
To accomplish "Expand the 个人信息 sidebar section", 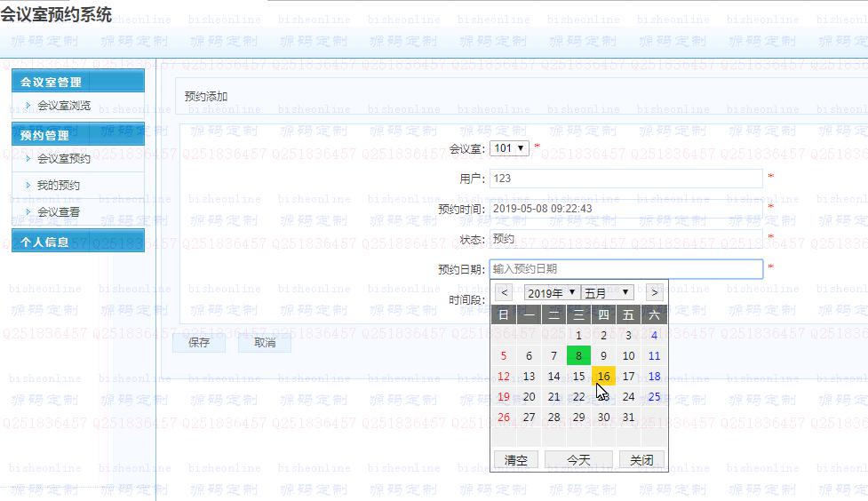I will point(78,242).
